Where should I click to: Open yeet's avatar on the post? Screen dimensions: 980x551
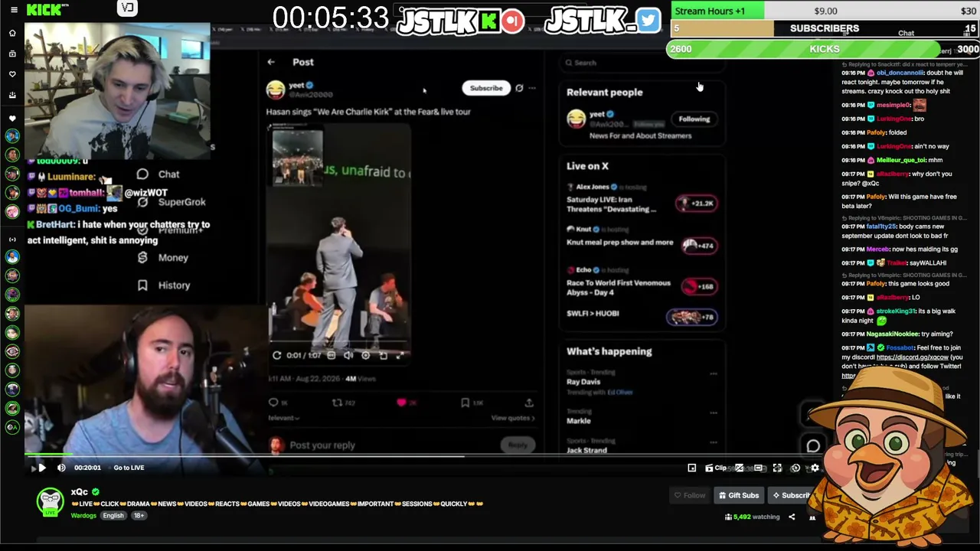(276, 90)
